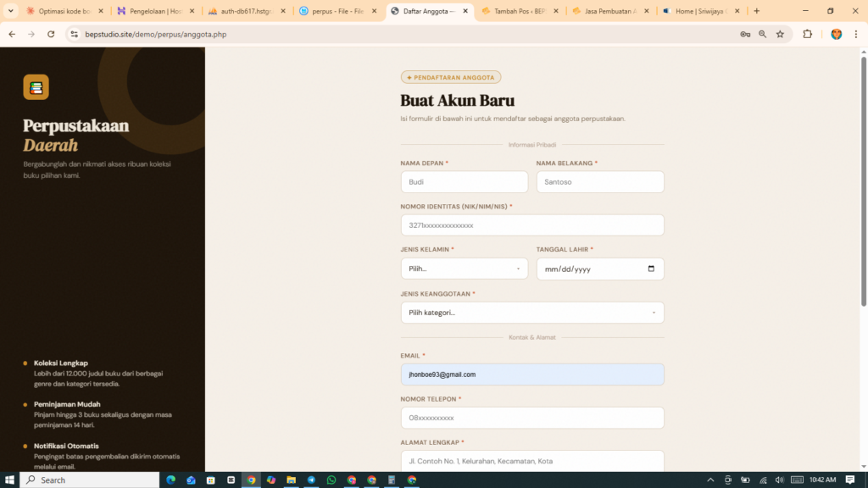
Task: Open the calendar picker in Tanggal Lahir
Action: [x=650, y=269]
